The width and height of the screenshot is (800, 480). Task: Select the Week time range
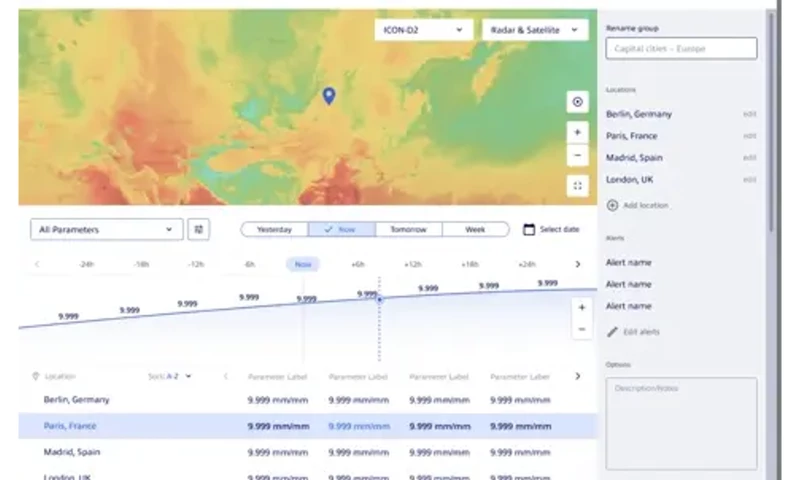[x=476, y=230]
